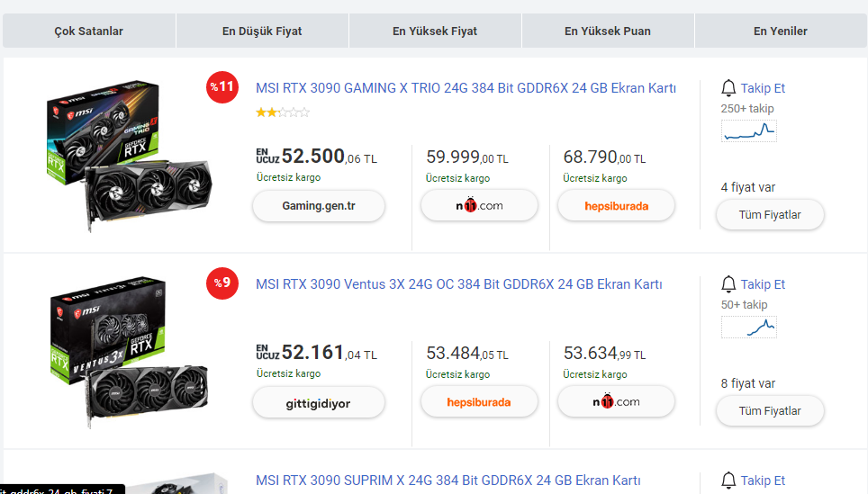View star rating of GAMING X TRIO

(x=283, y=112)
